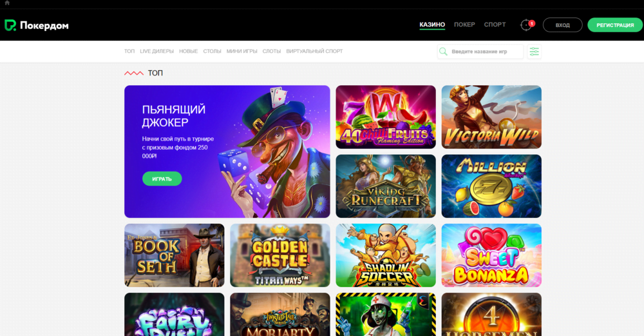Open 40 Chilli Fruits Flaming Edition game
This screenshot has height=336, width=644.
click(386, 117)
